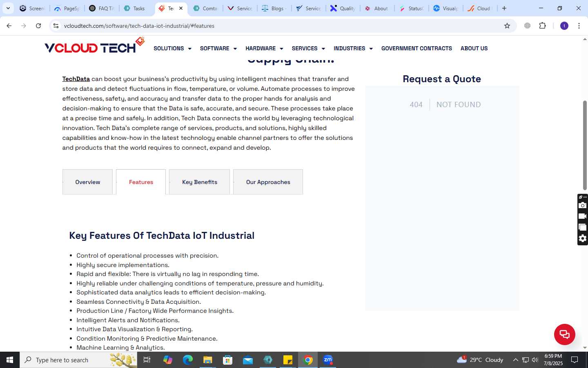Open File Explorer from the taskbar
Viewport: 588px width, 368px height.
[x=207, y=360]
